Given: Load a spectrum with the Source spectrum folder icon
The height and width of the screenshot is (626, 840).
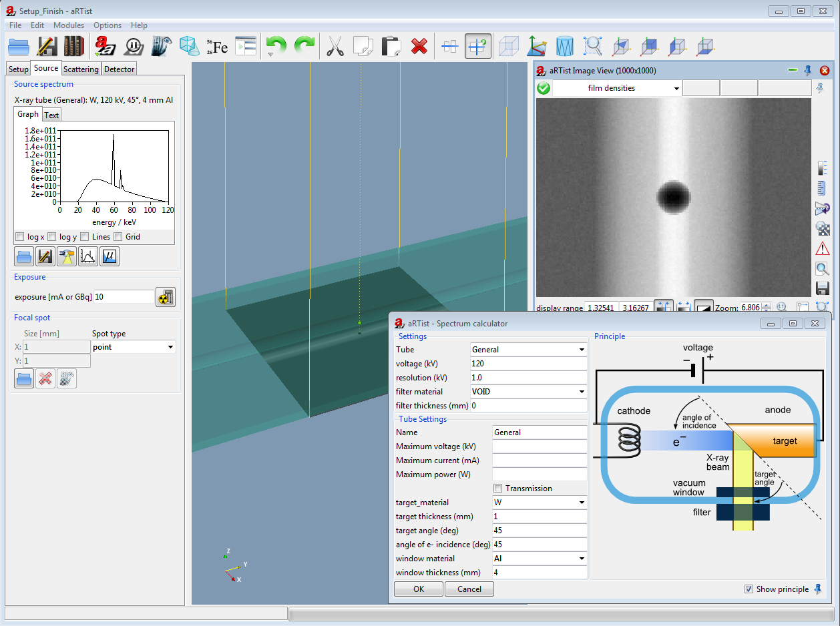Looking at the screenshot, I should coord(24,256).
